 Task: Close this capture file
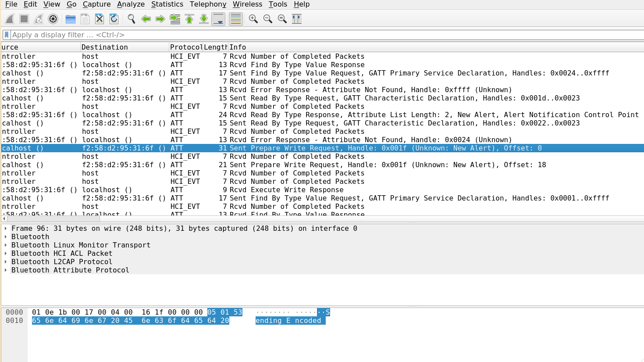click(99, 19)
